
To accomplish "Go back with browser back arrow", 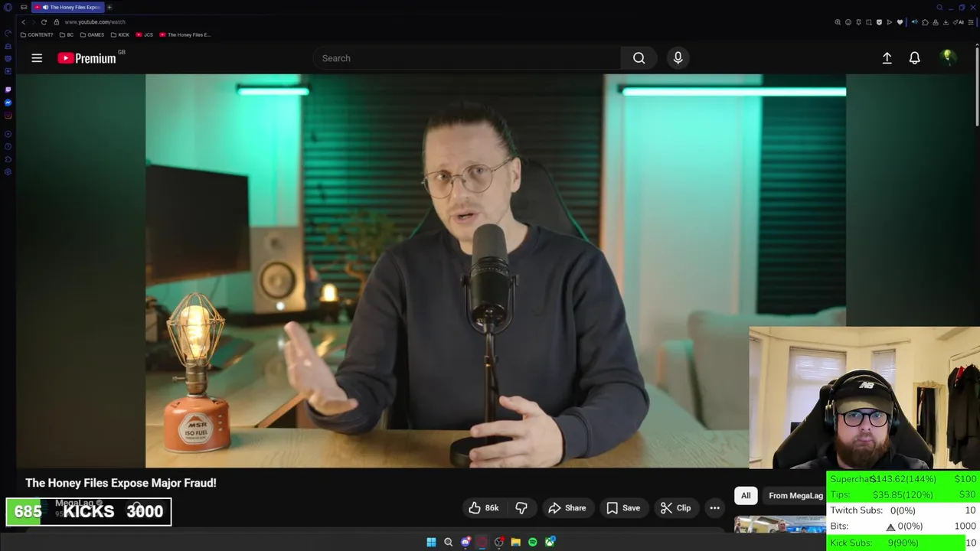I will [23, 22].
